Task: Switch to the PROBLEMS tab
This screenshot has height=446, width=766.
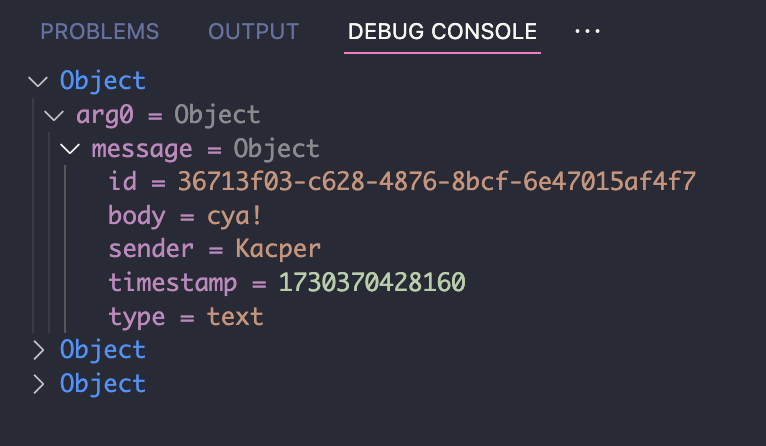Action: click(99, 31)
